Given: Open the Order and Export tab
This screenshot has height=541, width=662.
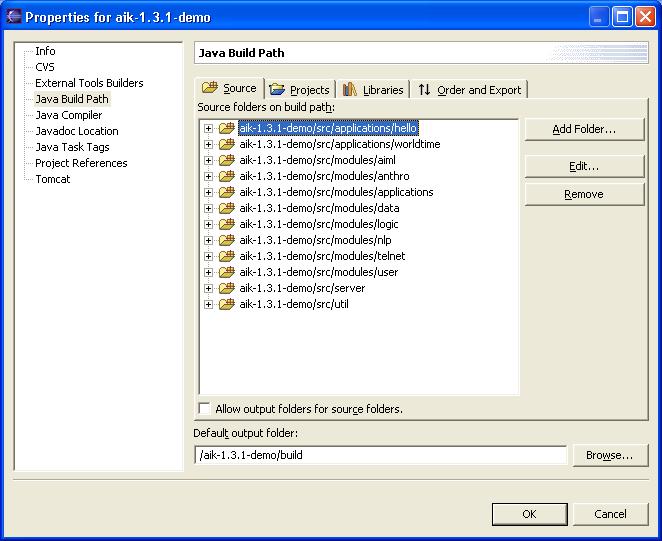Looking at the screenshot, I should click(x=469, y=90).
